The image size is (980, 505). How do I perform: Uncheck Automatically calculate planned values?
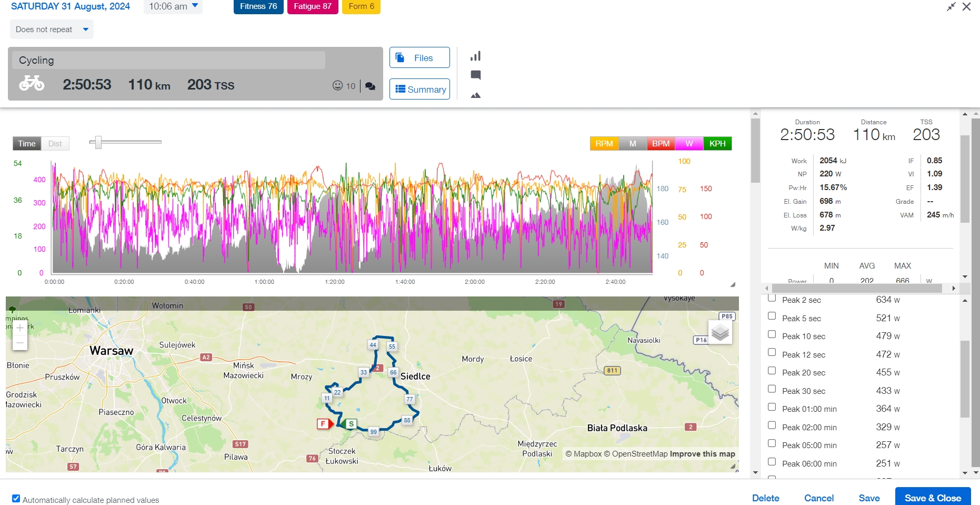pos(16,499)
